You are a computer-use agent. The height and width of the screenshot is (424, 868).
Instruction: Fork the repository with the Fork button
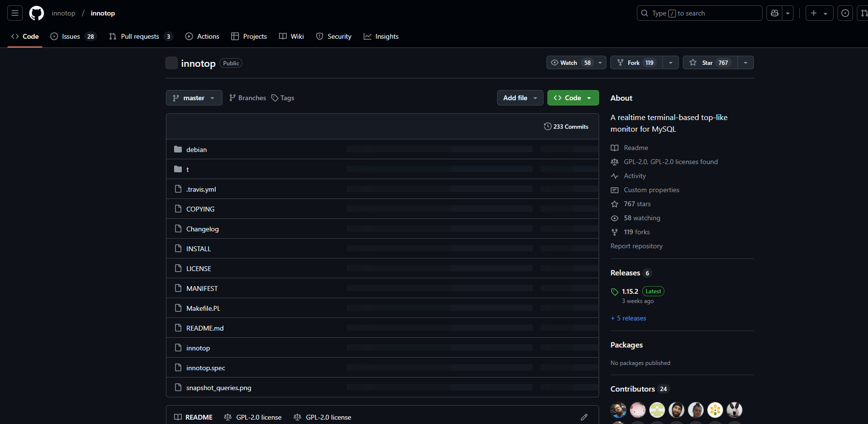[636, 62]
